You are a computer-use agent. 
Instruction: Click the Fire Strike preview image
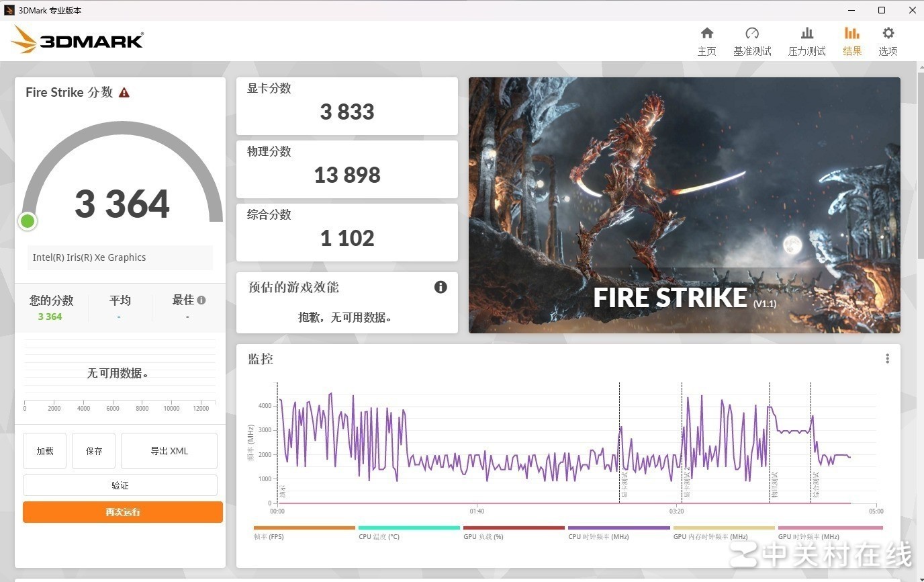[684, 205]
